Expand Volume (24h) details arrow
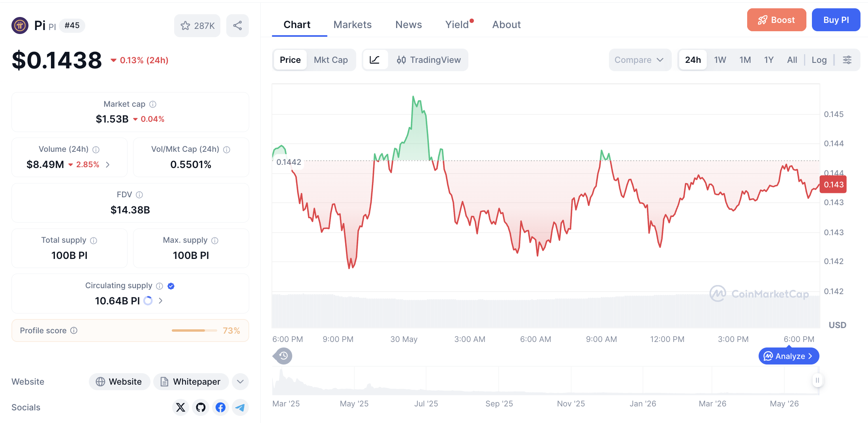The image size is (868, 423). coord(108,164)
